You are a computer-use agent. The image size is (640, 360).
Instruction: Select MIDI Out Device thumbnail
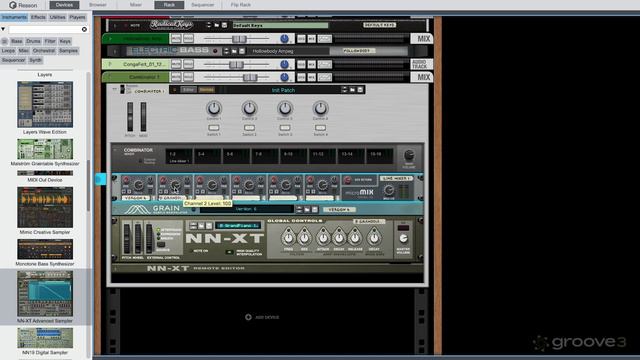click(45, 173)
